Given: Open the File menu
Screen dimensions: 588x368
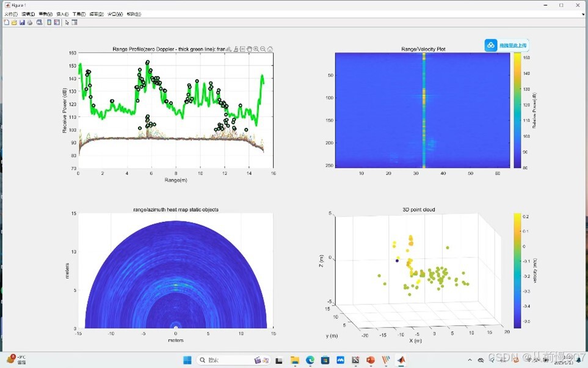Looking at the screenshot, I should point(11,14).
